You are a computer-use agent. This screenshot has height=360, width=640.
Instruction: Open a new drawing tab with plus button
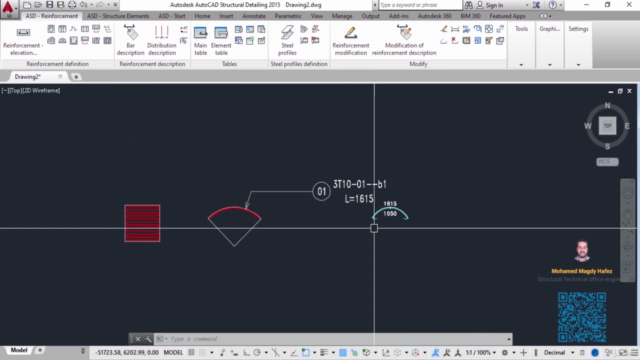coord(76,77)
